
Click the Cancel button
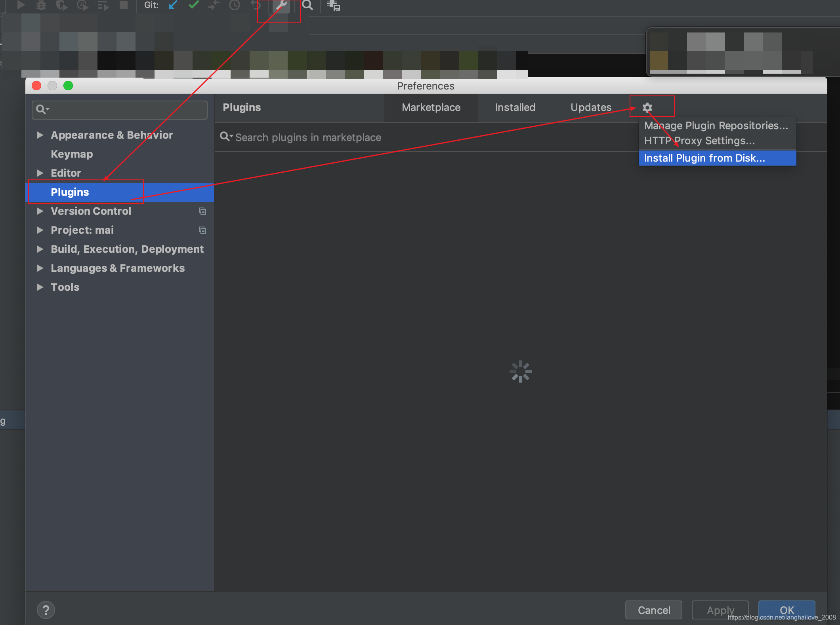point(654,610)
